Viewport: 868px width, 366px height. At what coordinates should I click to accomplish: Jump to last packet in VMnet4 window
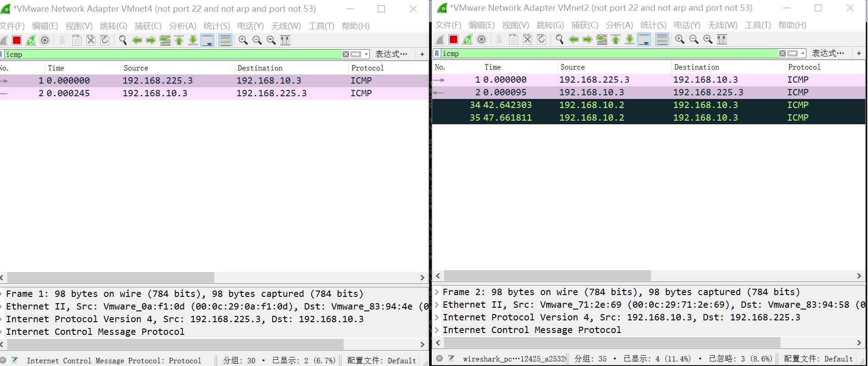click(x=193, y=40)
